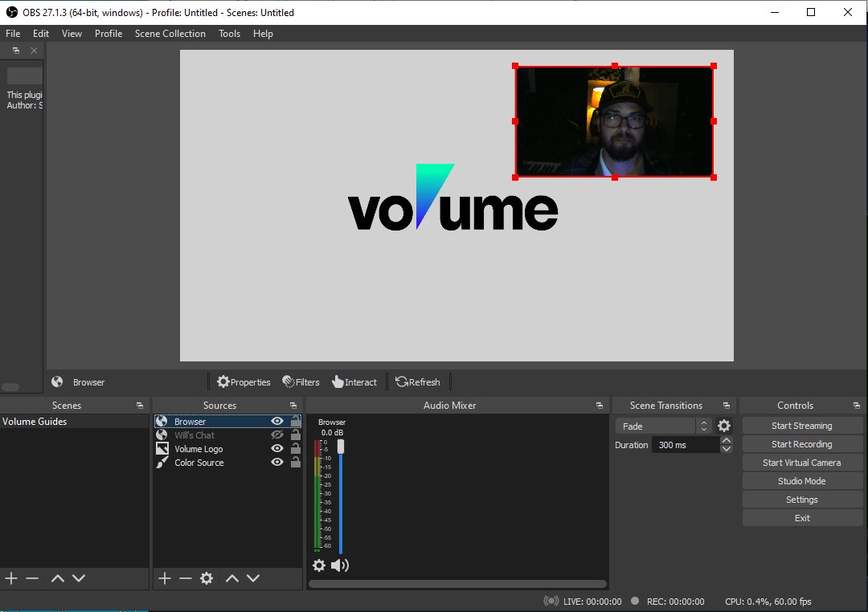The width and height of the screenshot is (868, 612).
Task: Open the Help menu
Action: pos(263,34)
